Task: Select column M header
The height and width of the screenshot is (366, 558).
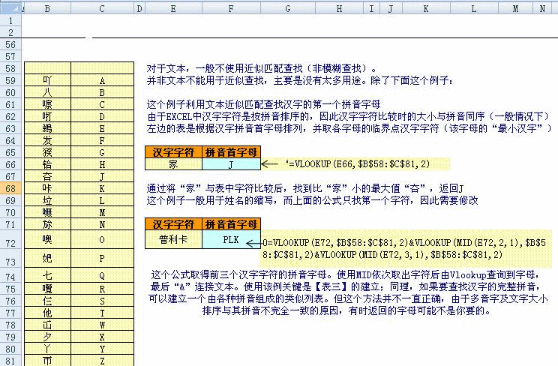Action: 515,9
